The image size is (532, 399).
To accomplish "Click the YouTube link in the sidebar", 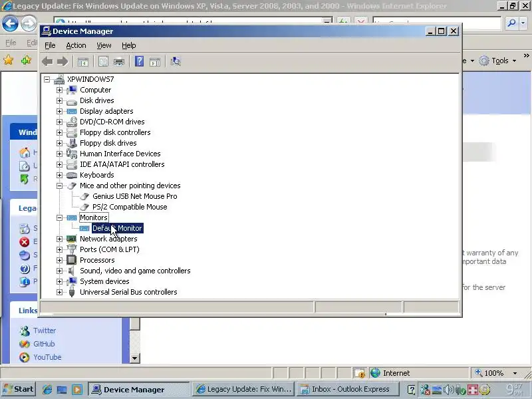I will pyautogui.click(x=47, y=357).
